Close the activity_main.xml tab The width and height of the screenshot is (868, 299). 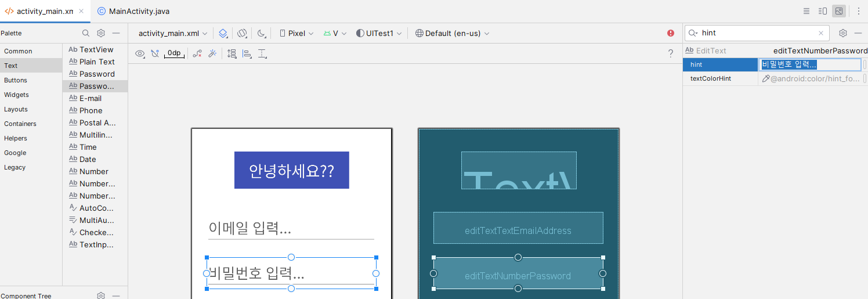[x=82, y=11]
